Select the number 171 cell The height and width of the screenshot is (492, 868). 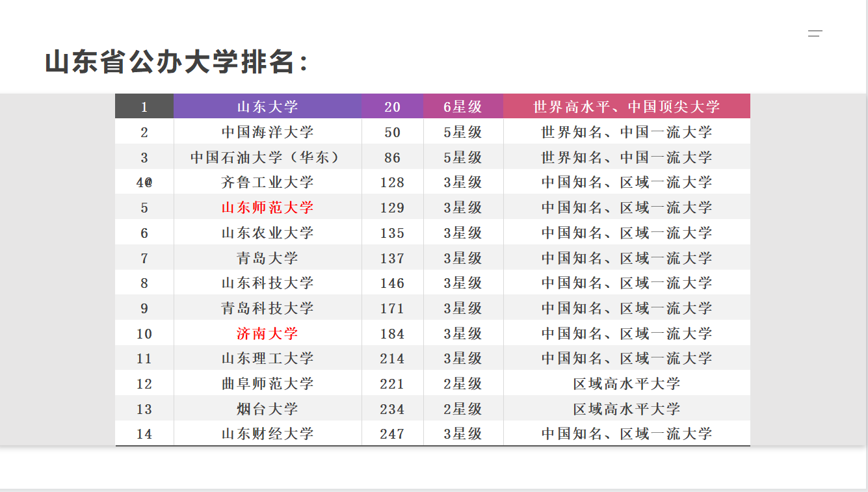coord(393,308)
